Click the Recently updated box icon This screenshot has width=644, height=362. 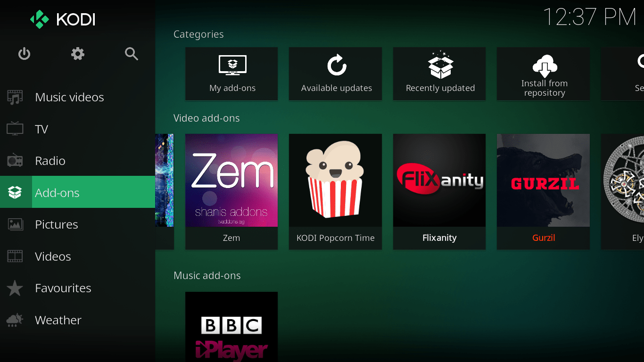pos(440,65)
